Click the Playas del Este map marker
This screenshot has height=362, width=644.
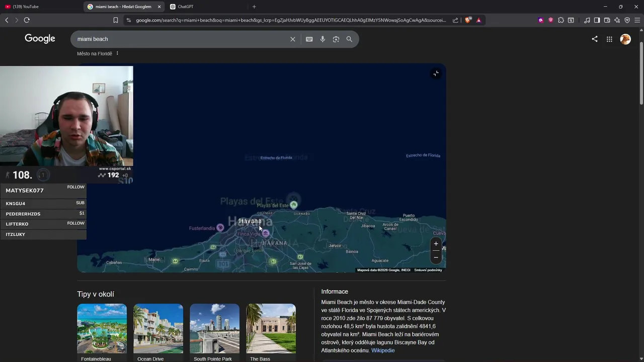click(294, 205)
